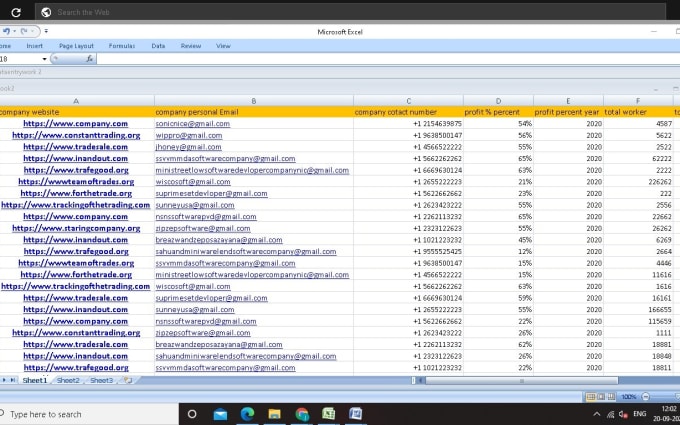The height and width of the screenshot is (425, 680).
Task: Open the Mail app on taskbar
Action: [220, 414]
